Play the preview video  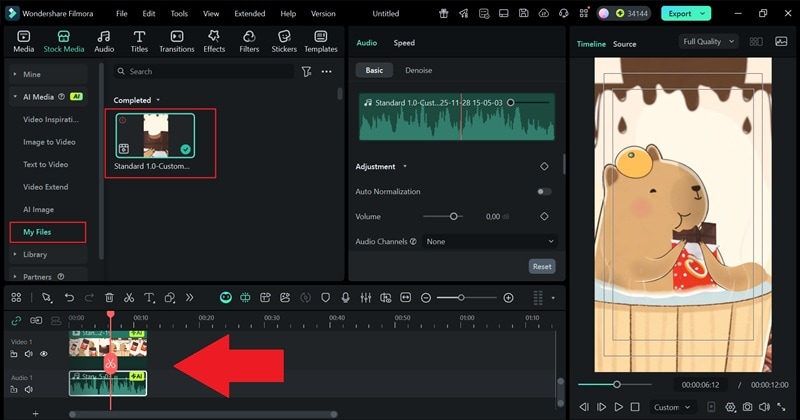[x=618, y=407]
